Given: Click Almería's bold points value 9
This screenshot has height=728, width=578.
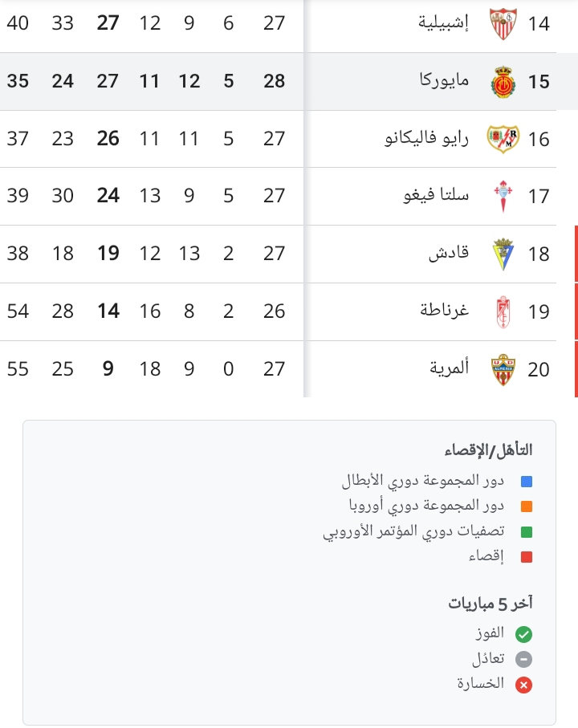Looking at the screenshot, I should [x=108, y=369].
